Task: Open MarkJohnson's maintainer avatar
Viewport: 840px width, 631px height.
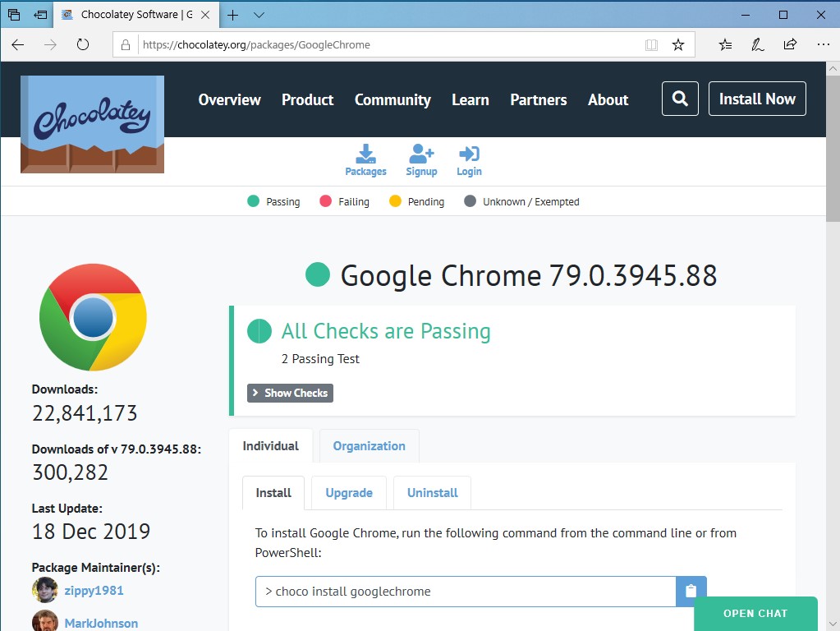Action: click(x=45, y=621)
